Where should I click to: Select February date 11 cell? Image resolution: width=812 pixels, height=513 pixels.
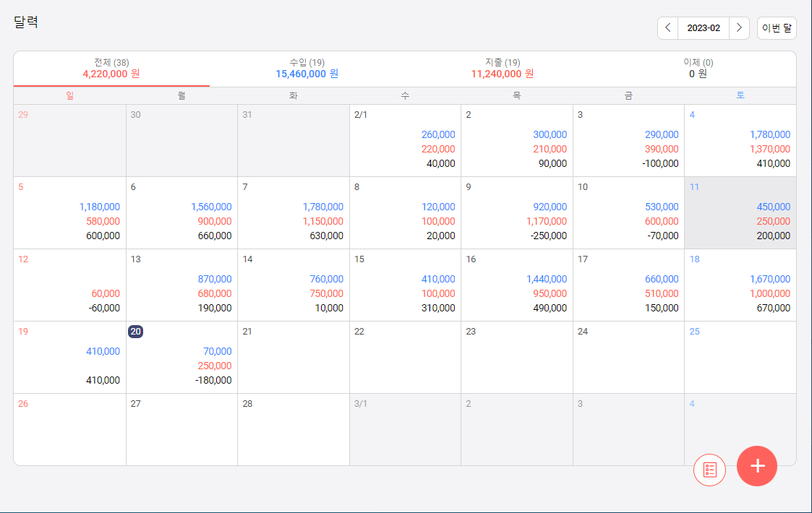[x=740, y=212]
